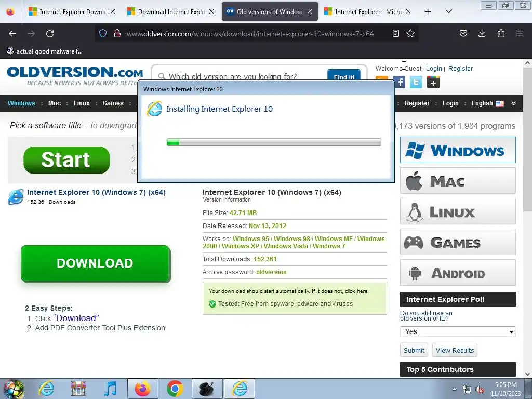Screen dimensions: 532x399
Task: Click the Google Plus social icon
Action: (x=433, y=82)
